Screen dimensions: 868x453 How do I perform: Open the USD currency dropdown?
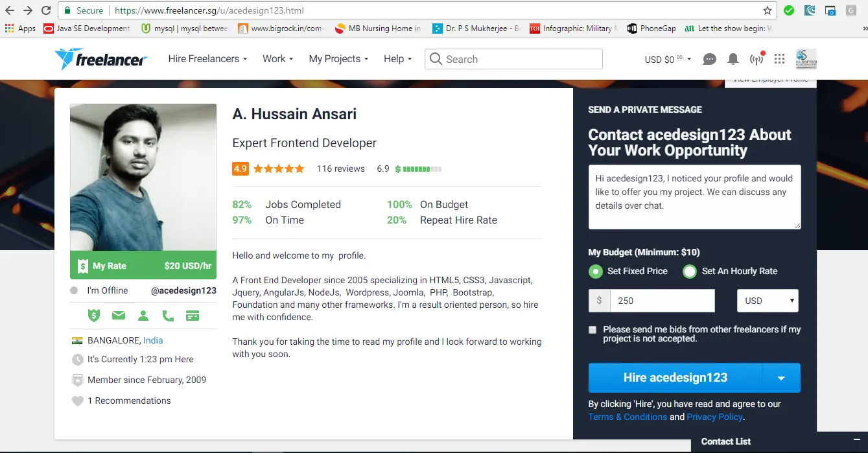tap(768, 301)
